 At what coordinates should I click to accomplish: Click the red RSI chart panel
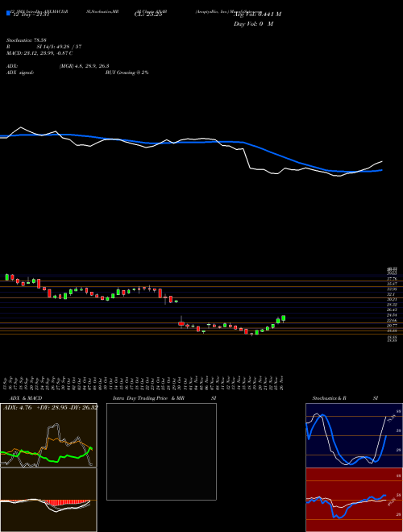click(354, 500)
